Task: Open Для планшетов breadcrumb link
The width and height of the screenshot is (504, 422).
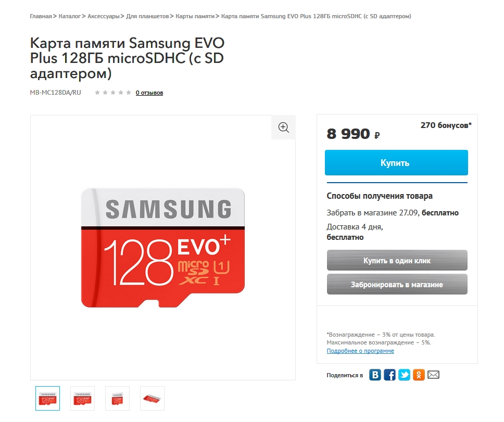Action: tap(147, 16)
